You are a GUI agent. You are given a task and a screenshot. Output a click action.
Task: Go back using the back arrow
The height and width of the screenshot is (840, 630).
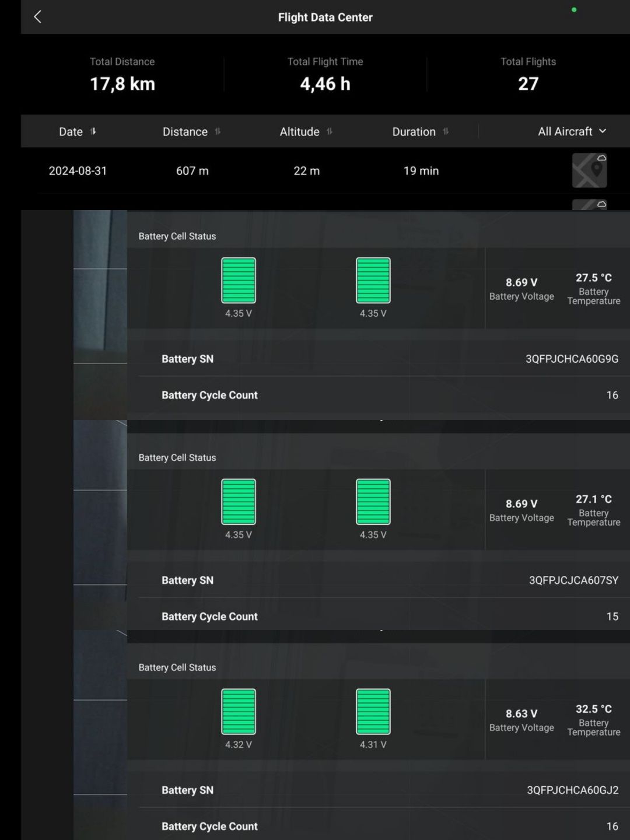(x=38, y=17)
